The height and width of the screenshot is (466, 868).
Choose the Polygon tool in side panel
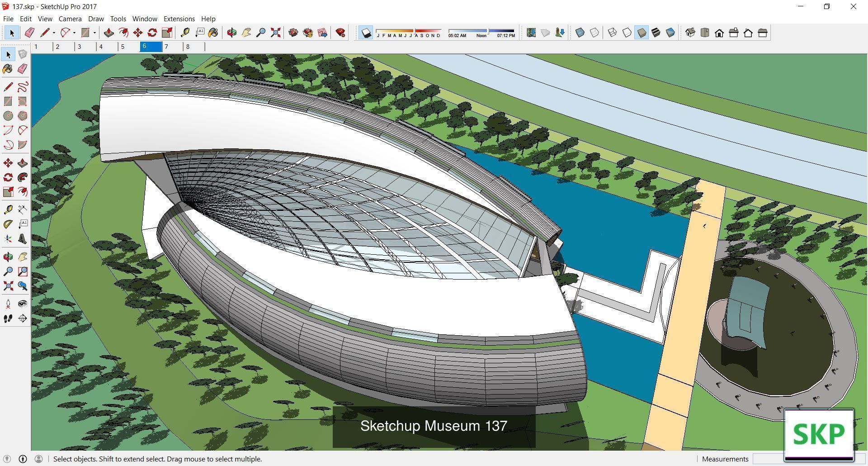23,116
